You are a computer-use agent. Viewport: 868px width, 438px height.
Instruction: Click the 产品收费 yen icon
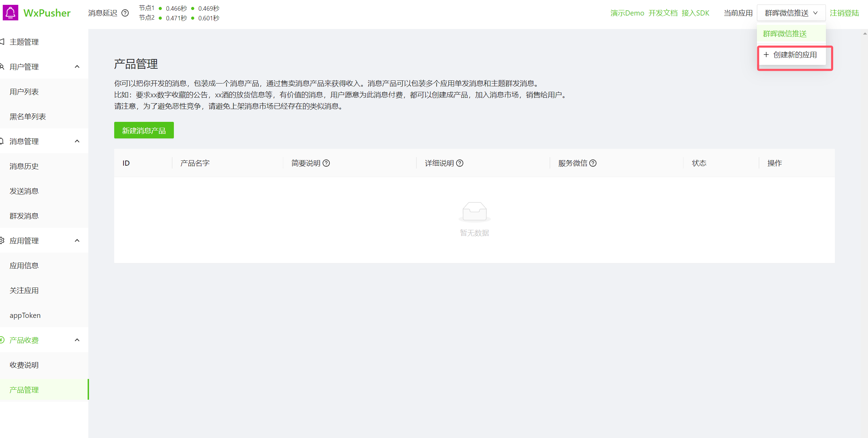click(x=2, y=340)
